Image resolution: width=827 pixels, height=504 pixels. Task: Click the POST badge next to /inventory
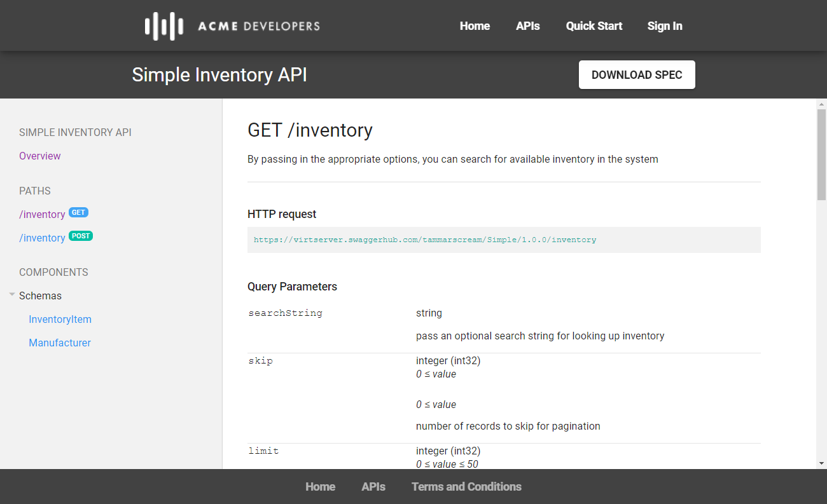(81, 236)
